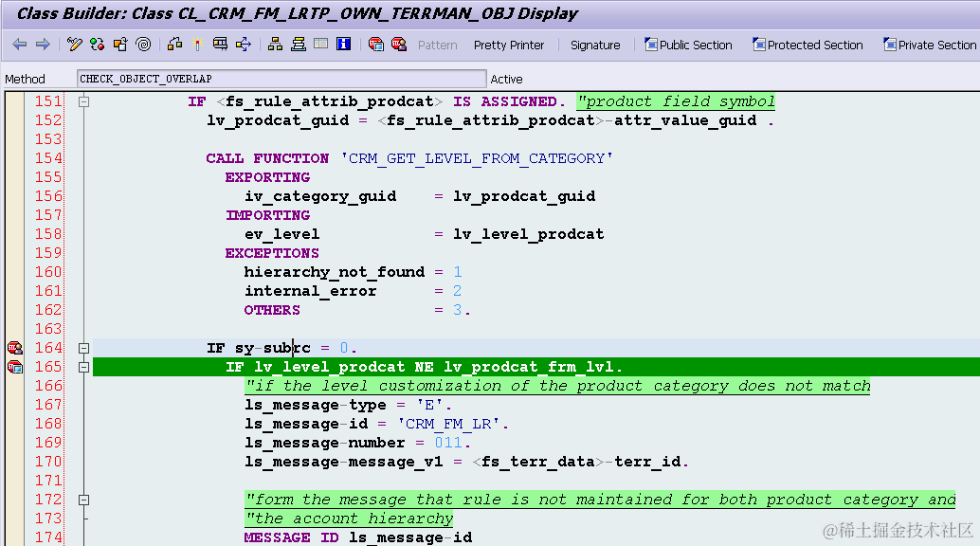
Task: Click the session breakpoint marker at line 165
Action: click(15, 367)
